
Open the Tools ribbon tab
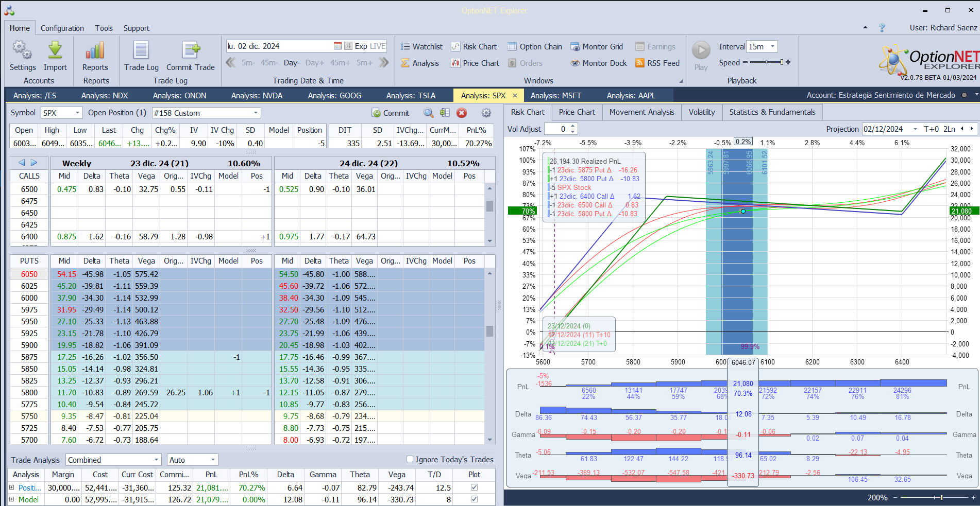tap(104, 28)
